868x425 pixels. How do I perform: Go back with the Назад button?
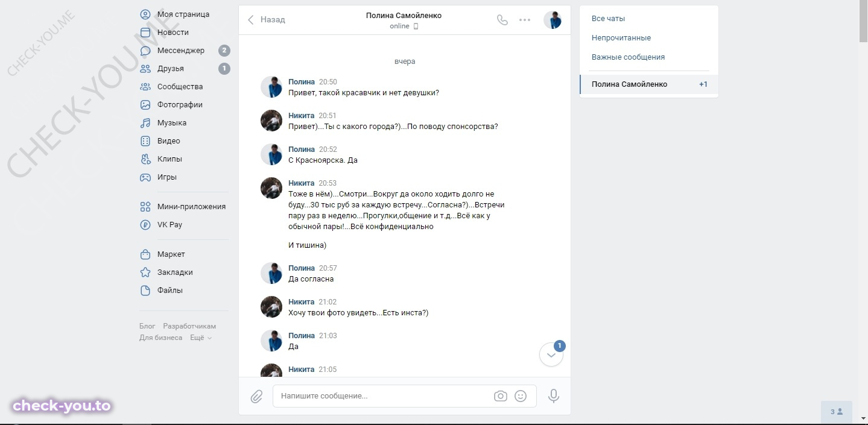[266, 20]
